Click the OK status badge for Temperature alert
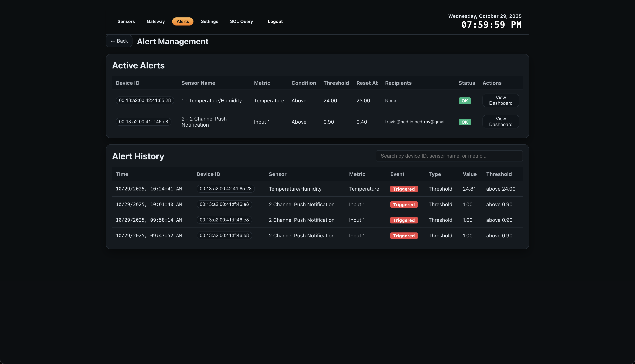This screenshot has width=635, height=364. pyautogui.click(x=464, y=101)
